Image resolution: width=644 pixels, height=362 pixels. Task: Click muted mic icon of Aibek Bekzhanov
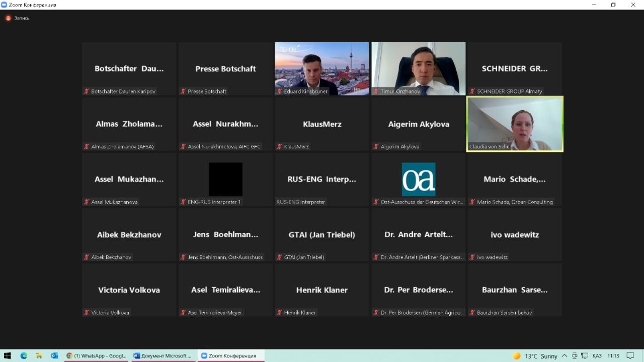[87, 257]
